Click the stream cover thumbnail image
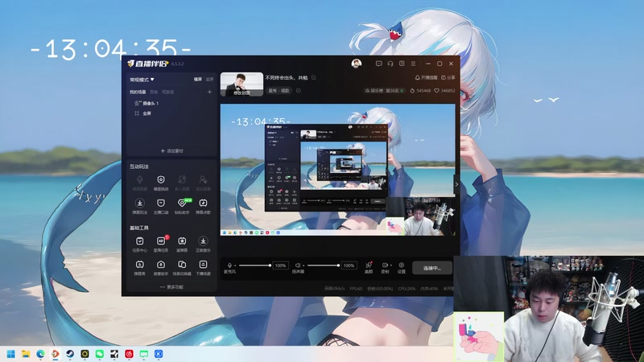 242,84
